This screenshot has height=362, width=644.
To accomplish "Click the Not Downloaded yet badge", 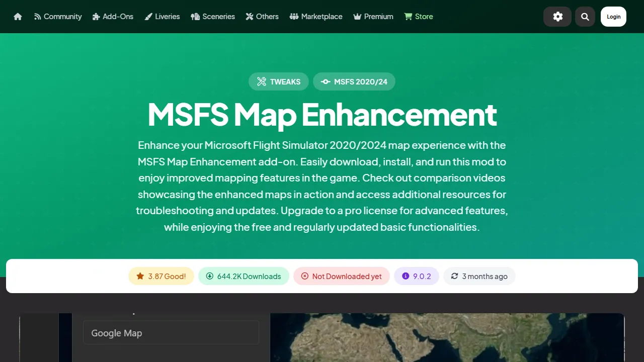I will pos(342,276).
